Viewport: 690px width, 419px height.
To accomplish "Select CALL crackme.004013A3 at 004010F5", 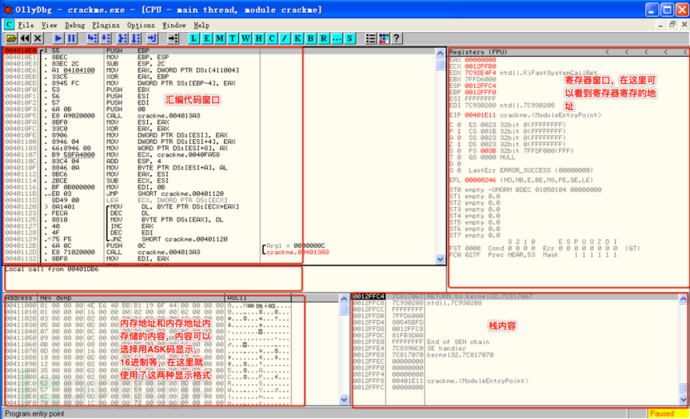I will point(219,116).
